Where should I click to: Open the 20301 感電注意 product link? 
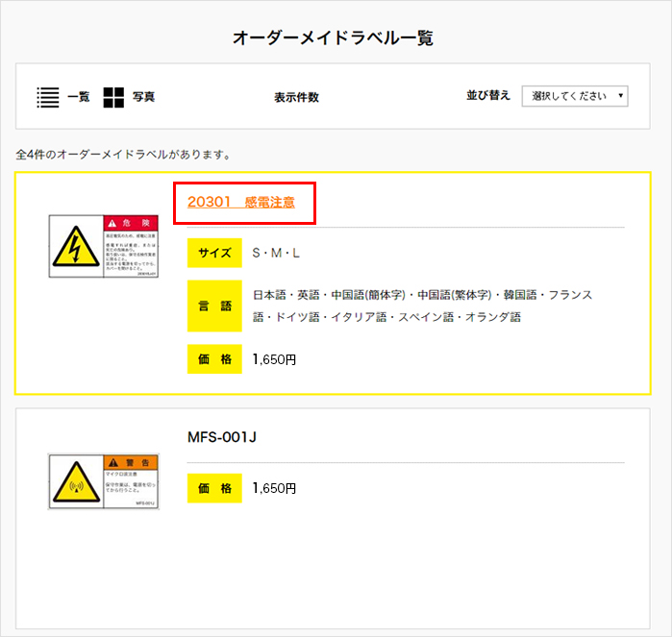point(240,202)
